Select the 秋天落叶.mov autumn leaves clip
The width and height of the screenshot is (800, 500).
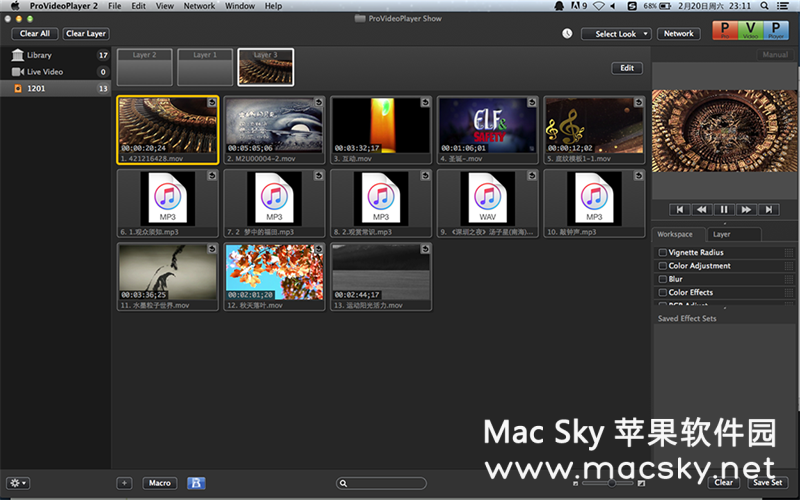274,277
